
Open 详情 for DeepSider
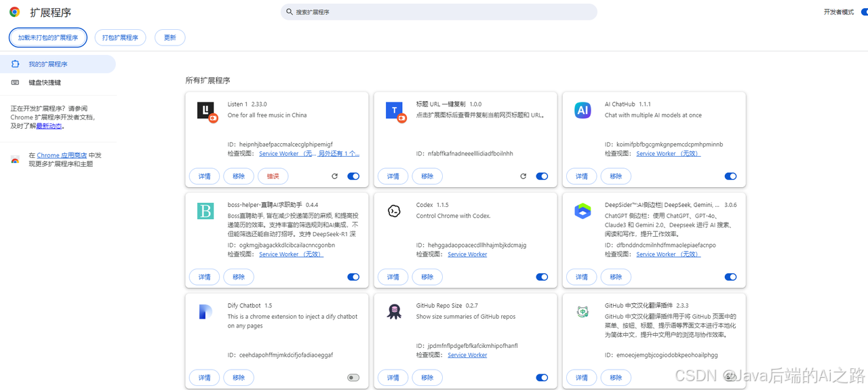582,277
